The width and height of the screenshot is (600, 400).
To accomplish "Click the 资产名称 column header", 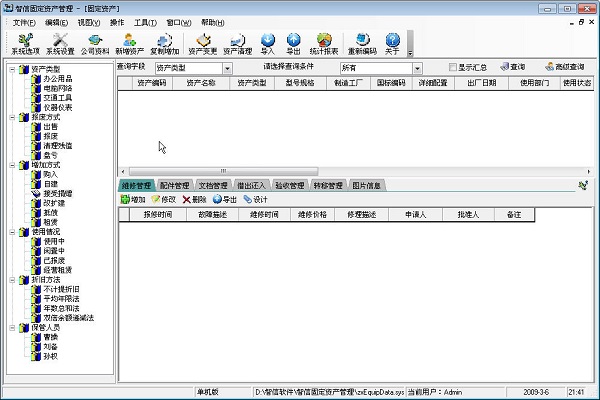I will pyautogui.click(x=201, y=83).
